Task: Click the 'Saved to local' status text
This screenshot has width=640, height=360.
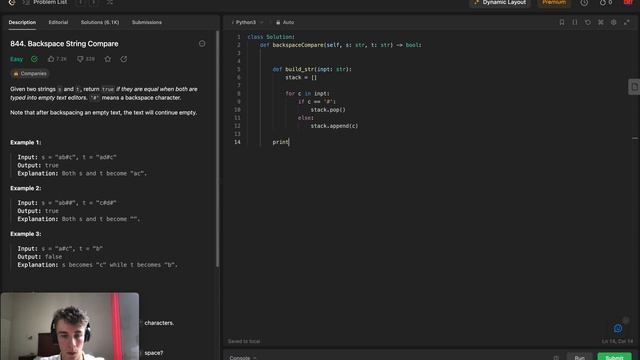Action: click(244, 341)
